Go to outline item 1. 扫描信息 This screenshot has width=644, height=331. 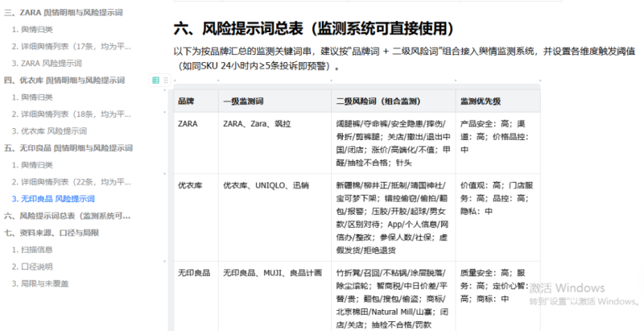(32, 250)
